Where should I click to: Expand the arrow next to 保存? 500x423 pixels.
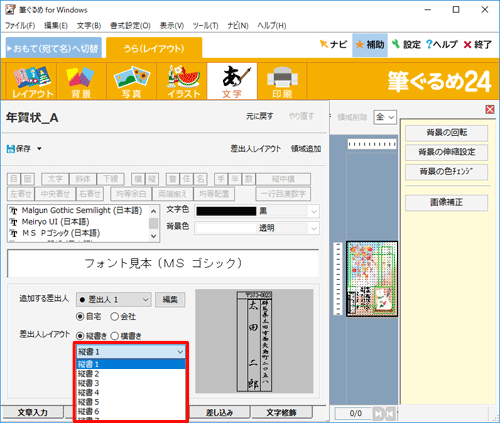(39, 149)
